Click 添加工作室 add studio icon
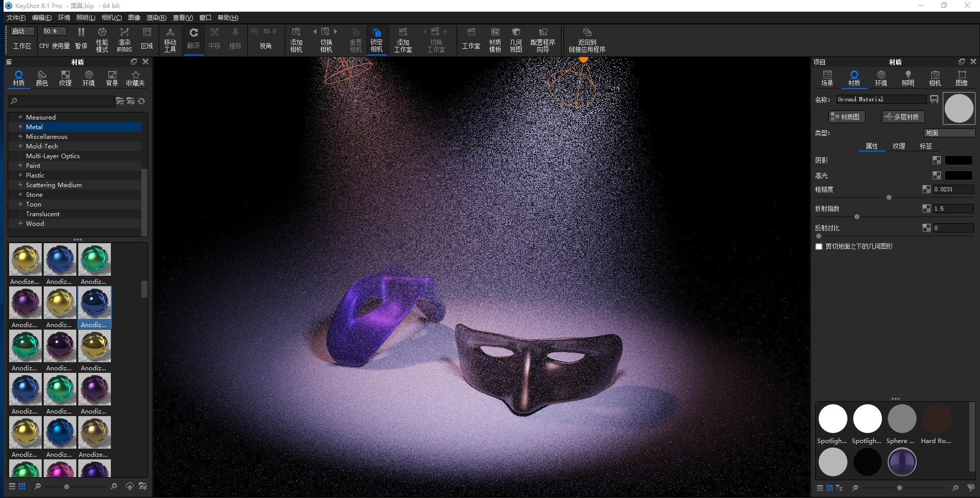Screen dimensions: 980x498 coord(403,39)
